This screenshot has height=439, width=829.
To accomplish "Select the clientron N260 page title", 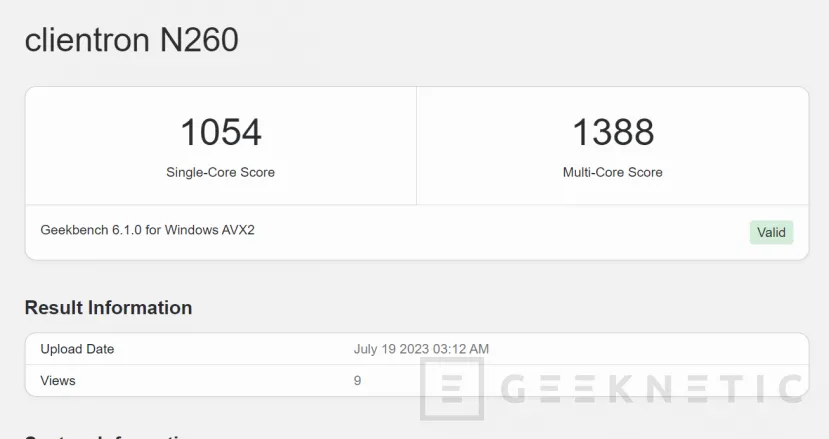I will 132,40.
